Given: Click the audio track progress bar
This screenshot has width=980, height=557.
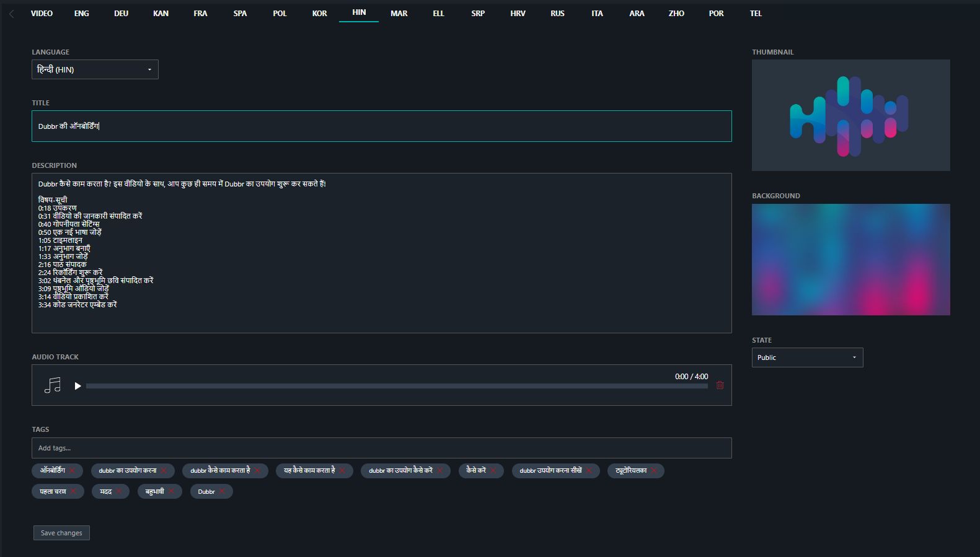Looking at the screenshot, I should pos(397,386).
